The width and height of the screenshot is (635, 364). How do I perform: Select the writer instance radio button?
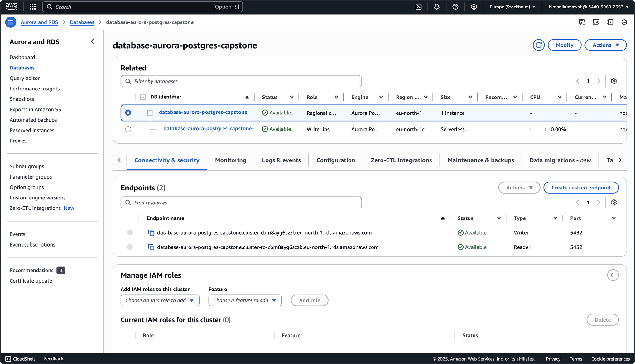(128, 129)
